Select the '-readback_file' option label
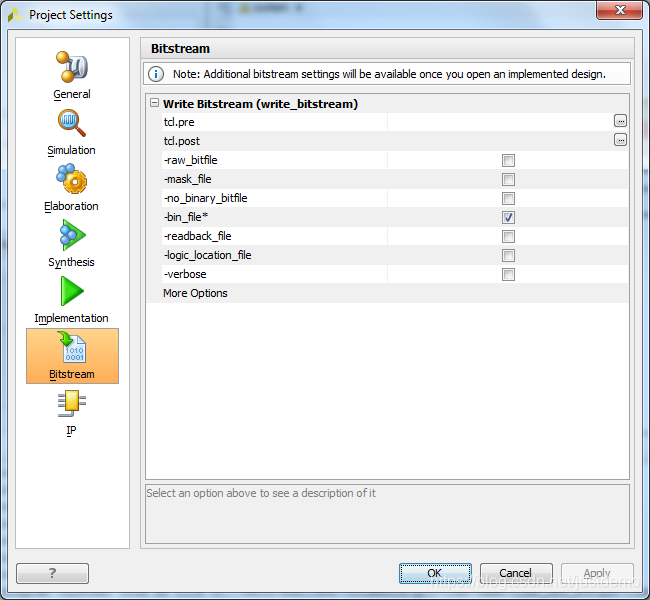The width and height of the screenshot is (650, 600). [198, 236]
